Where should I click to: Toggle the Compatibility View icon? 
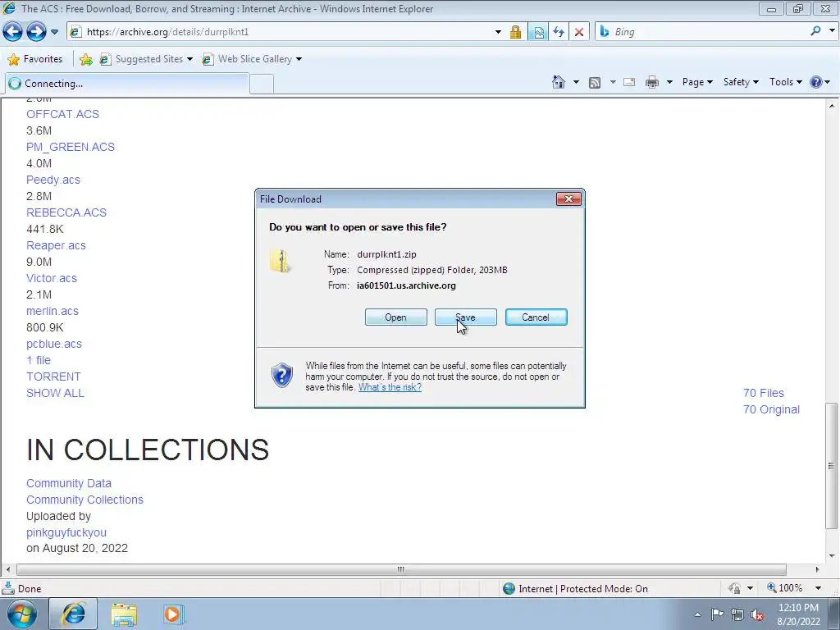click(x=538, y=32)
